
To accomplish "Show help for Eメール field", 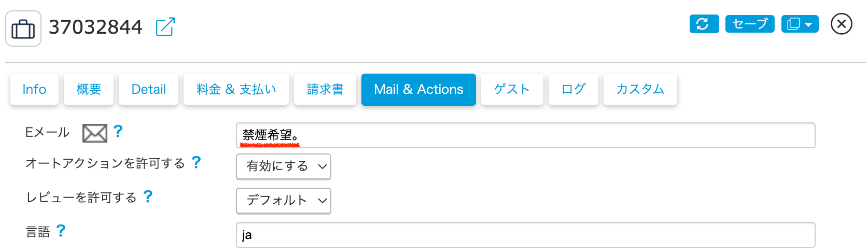I will pyautogui.click(x=118, y=132).
